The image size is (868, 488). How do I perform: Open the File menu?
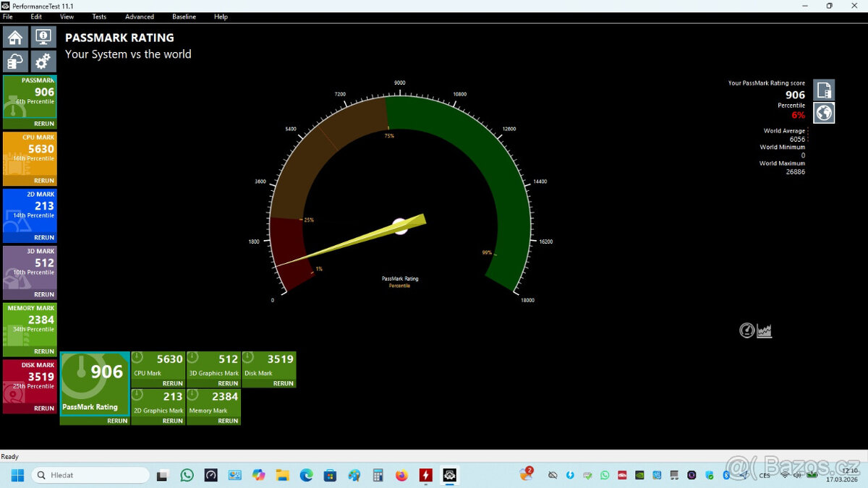(8, 17)
